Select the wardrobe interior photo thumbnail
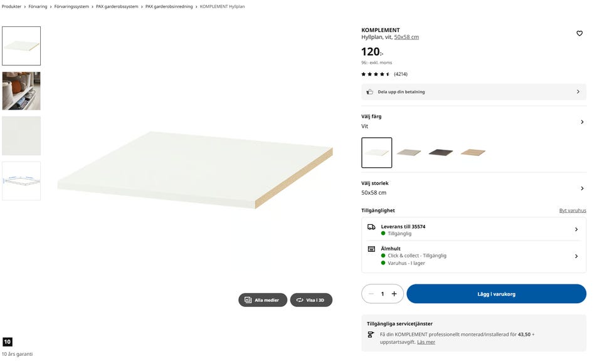 [21, 91]
